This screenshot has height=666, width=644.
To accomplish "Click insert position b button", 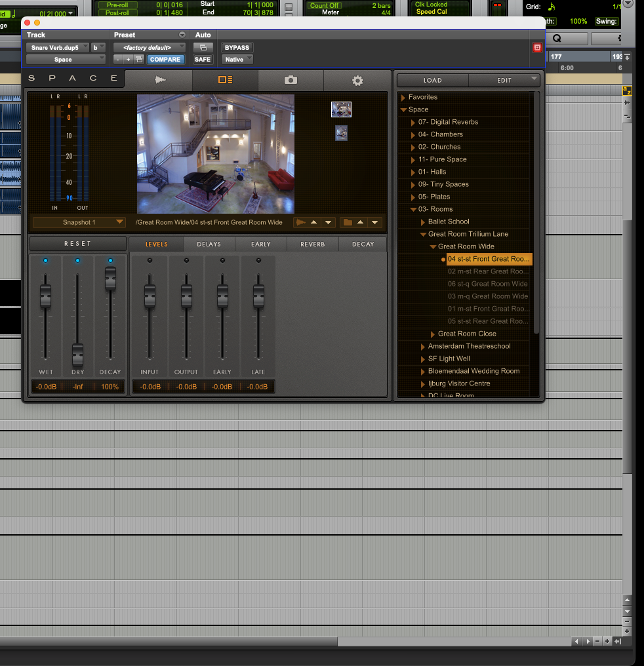I will coord(98,48).
